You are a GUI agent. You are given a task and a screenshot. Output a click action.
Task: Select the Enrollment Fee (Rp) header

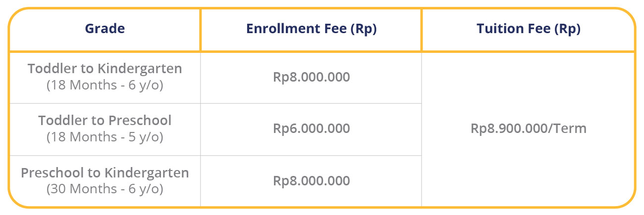tap(311, 29)
